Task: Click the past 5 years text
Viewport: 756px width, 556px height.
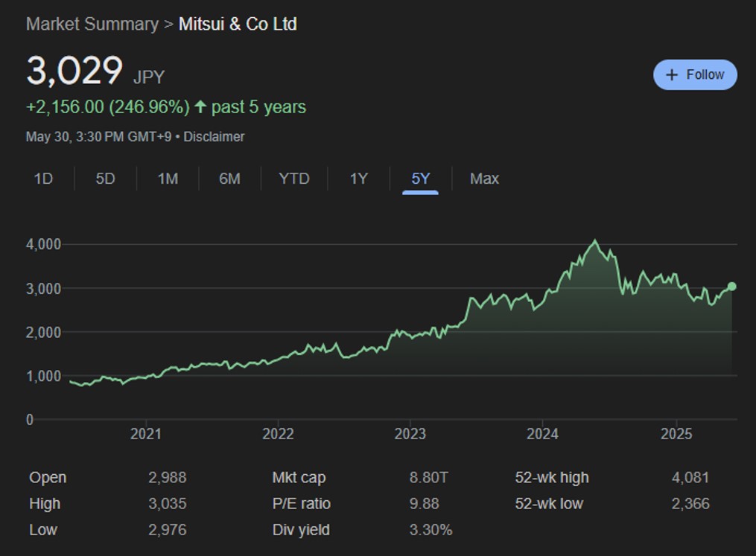Action: click(258, 107)
